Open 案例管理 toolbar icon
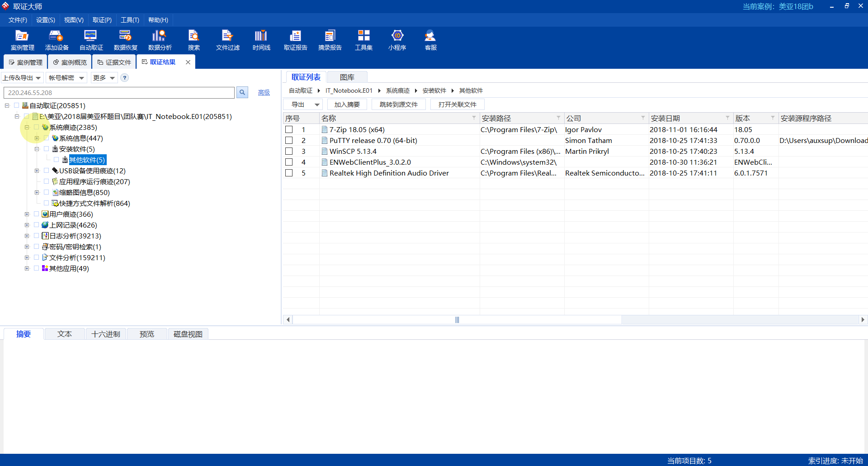 pos(22,40)
